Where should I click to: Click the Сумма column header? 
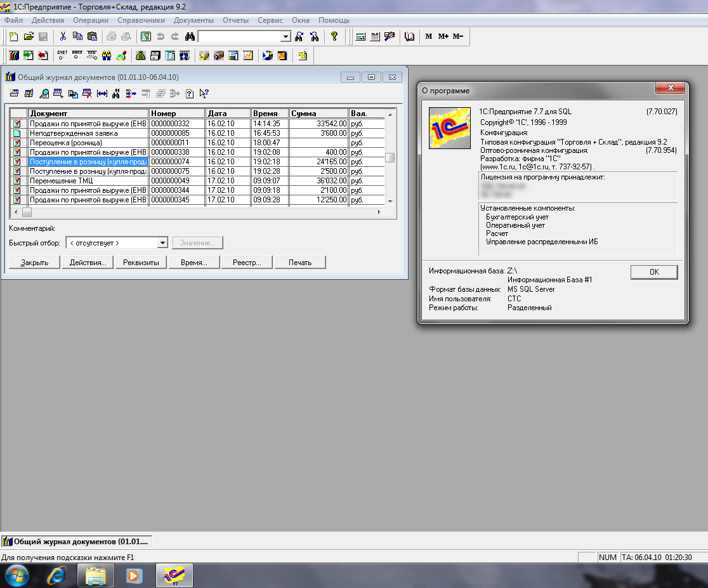pos(318,114)
